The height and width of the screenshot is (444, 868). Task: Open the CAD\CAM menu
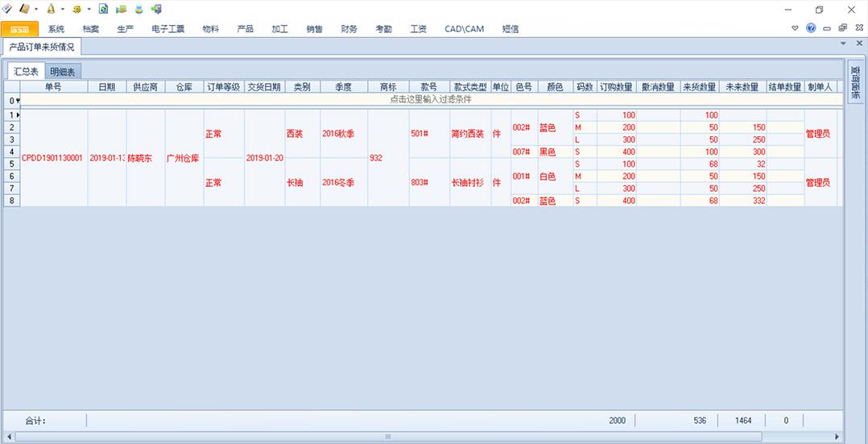(464, 29)
